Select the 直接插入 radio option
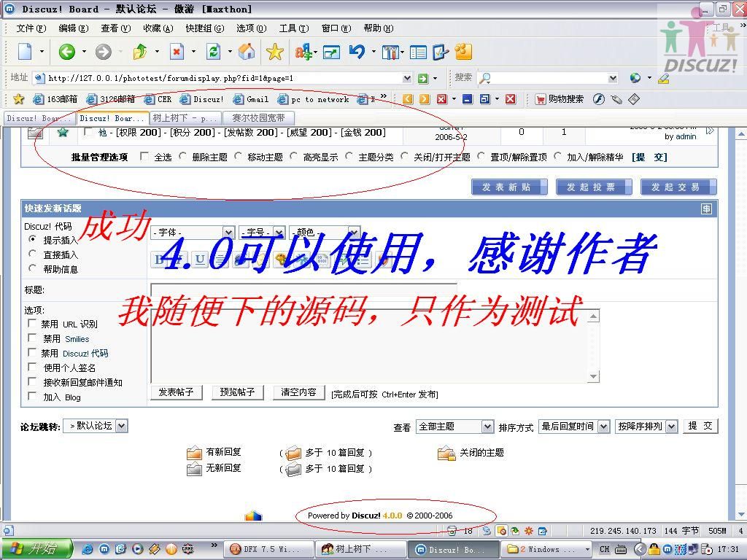The width and height of the screenshot is (747, 560). [32, 254]
